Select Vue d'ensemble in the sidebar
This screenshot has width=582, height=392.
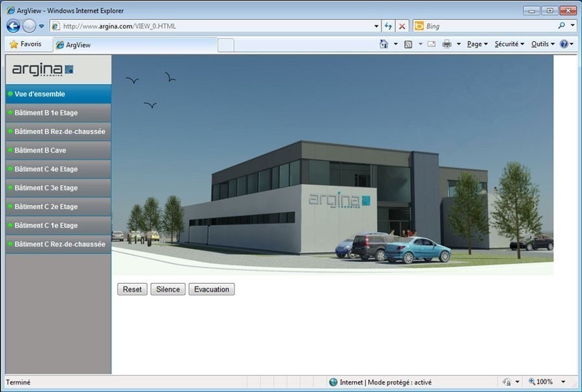click(58, 94)
